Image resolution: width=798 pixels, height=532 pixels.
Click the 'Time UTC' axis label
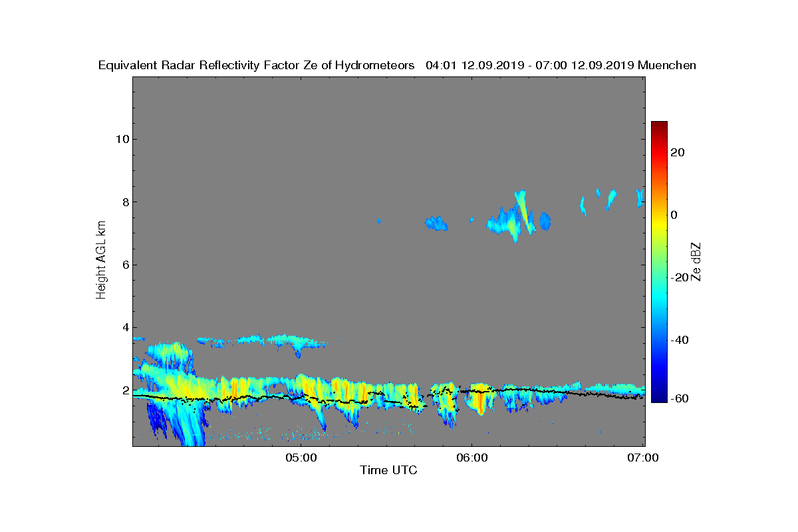point(389,470)
